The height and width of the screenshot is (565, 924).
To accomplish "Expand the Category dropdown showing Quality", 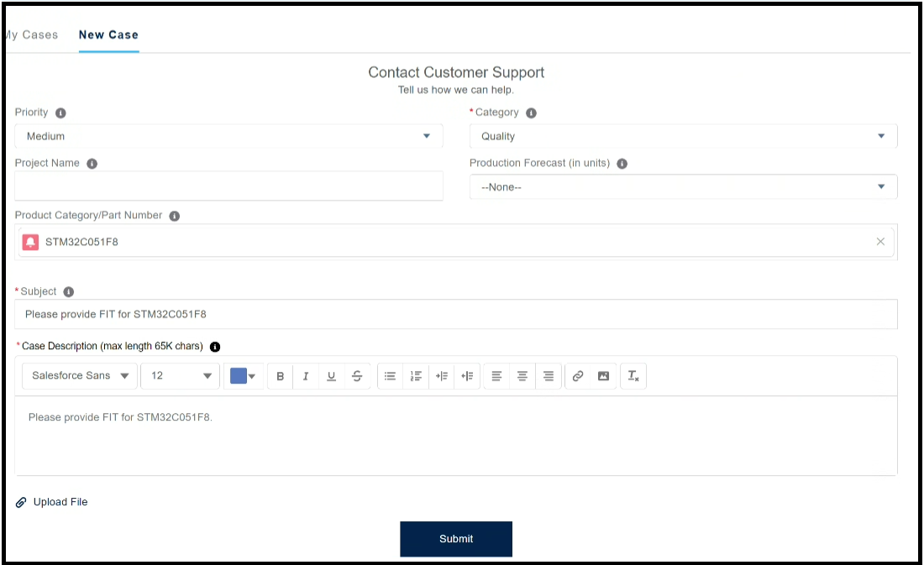I will (683, 136).
